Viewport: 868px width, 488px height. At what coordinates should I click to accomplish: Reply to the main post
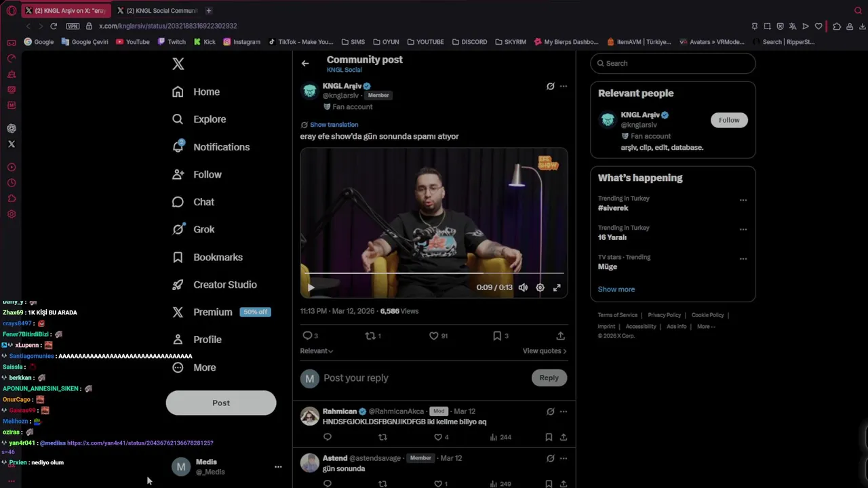tap(310, 335)
